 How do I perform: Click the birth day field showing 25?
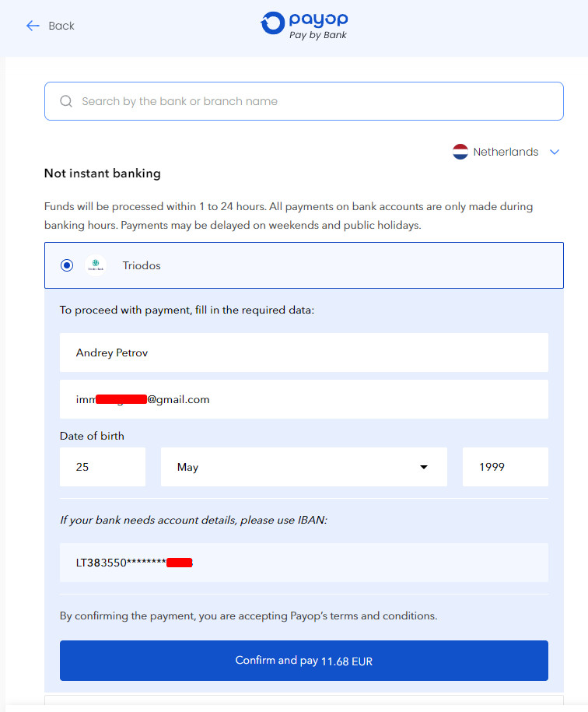(103, 467)
